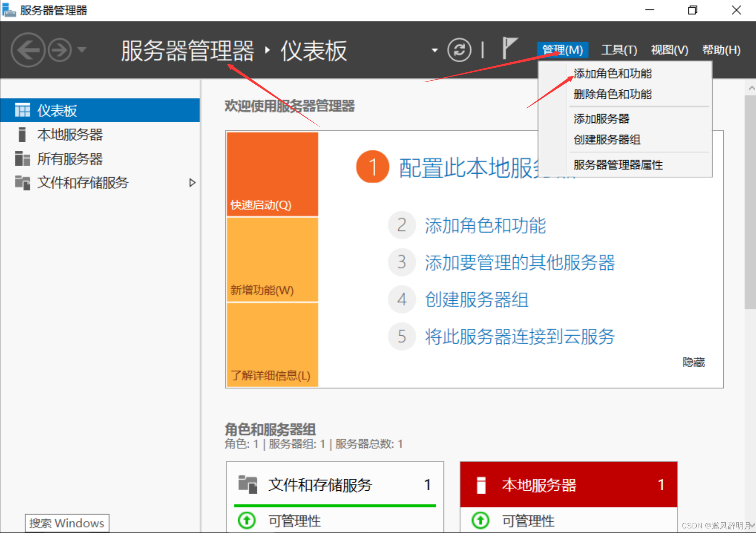
Task: Click the 将此服务器连接到云服务 link
Action: (520, 336)
